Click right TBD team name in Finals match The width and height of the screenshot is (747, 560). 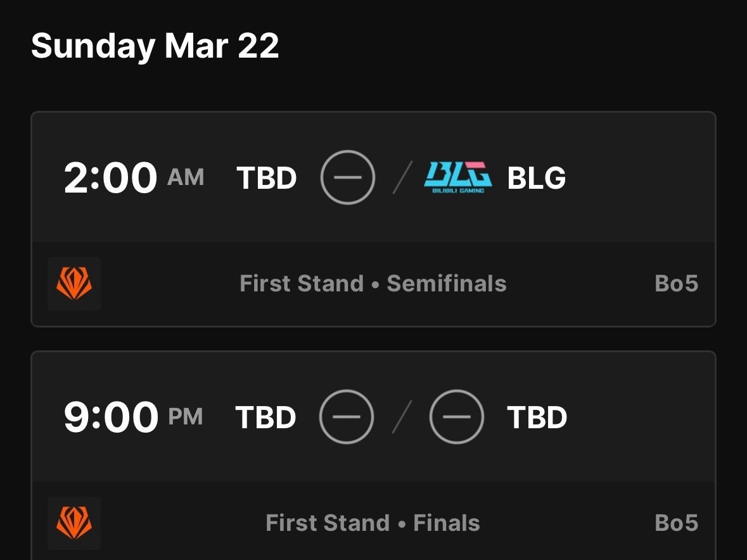click(x=537, y=417)
